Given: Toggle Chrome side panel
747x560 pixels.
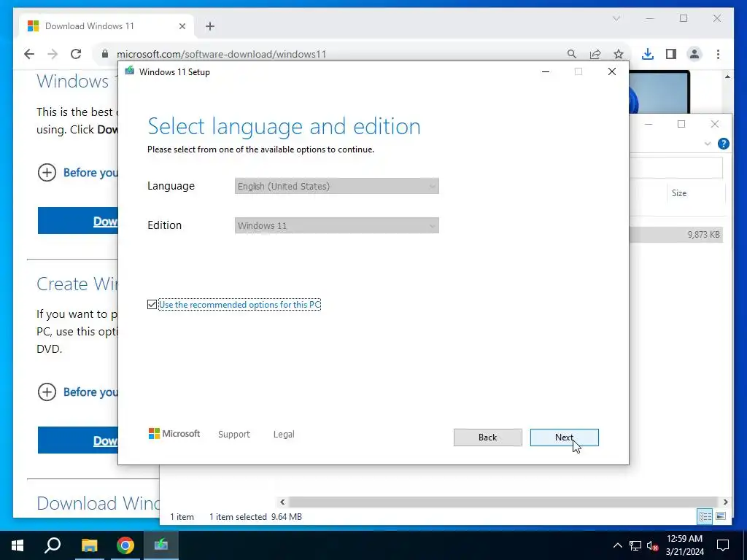Looking at the screenshot, I should pos(671,54).
